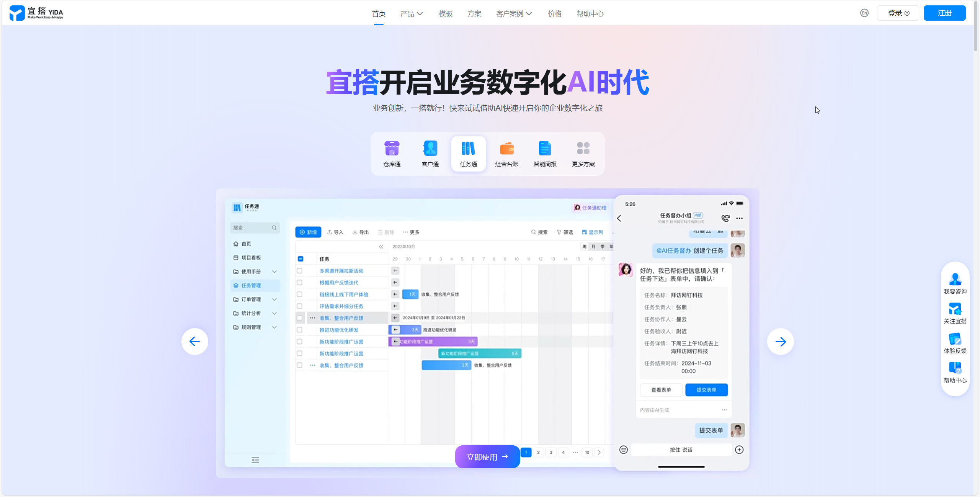Click the sidebar 搜索 input field

[255, 228]
